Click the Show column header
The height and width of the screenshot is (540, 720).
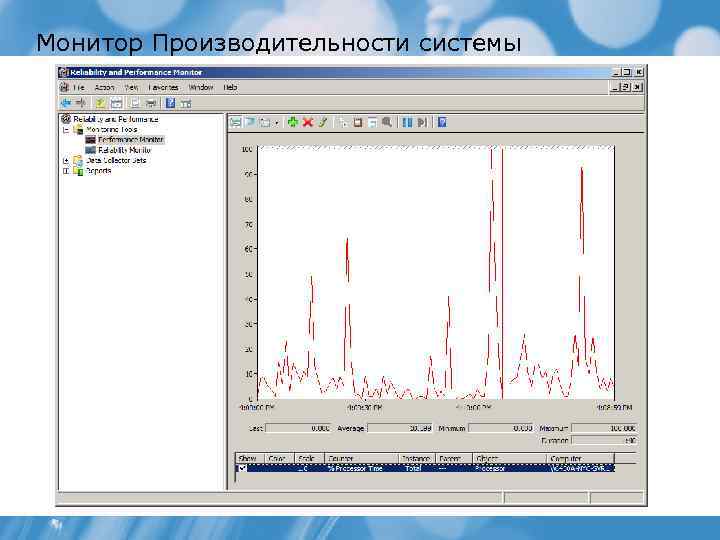point(251,458)
